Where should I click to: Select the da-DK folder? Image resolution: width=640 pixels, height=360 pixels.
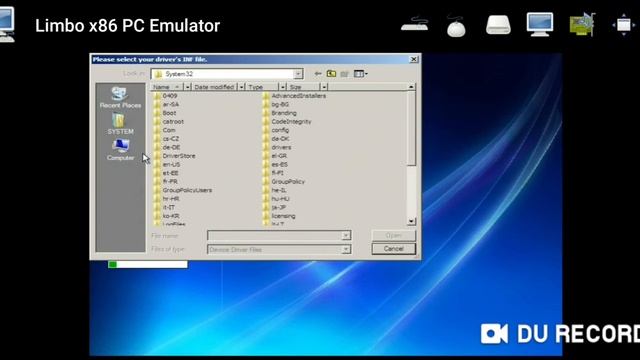pos(276,138)
